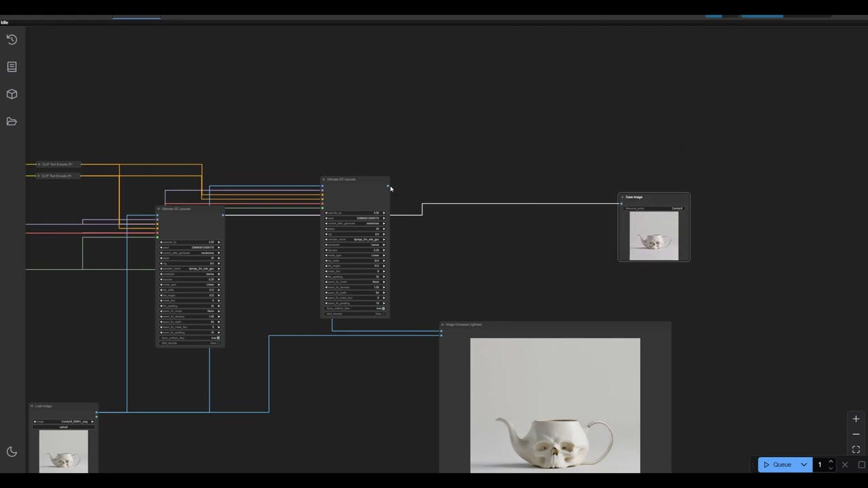The width and height of the screenshot is (868, 488).
Task: Collapse the Load Image node via its title dot
Action: coord(32,406)
